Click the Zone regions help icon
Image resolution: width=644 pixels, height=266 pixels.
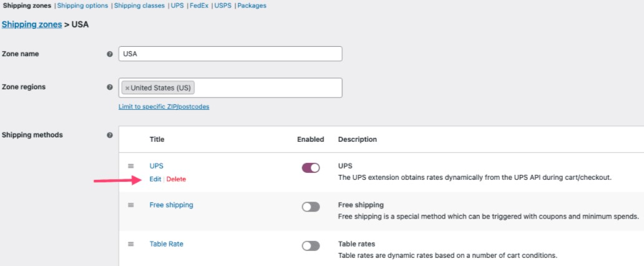click(110, 87)
